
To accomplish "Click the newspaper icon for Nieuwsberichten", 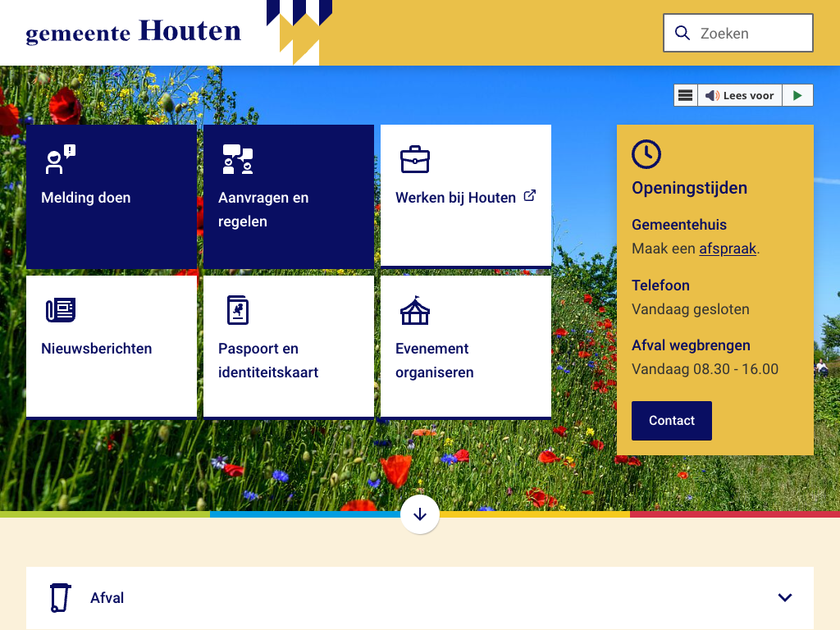I will click(61, 310).
